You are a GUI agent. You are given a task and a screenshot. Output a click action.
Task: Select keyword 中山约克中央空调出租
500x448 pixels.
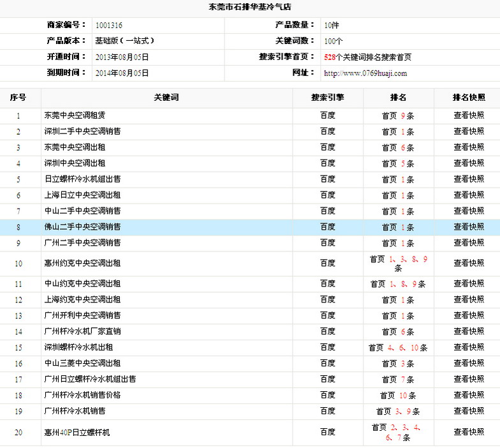tap(82, 283)
